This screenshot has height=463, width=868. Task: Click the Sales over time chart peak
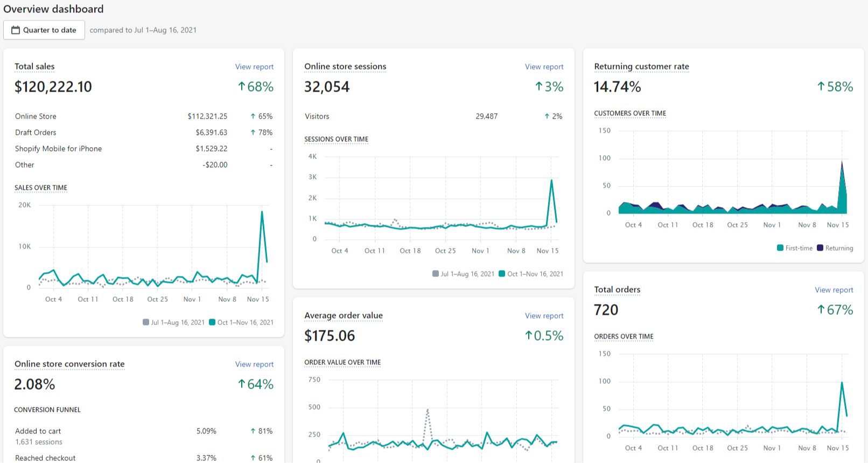tap(262, 212)
